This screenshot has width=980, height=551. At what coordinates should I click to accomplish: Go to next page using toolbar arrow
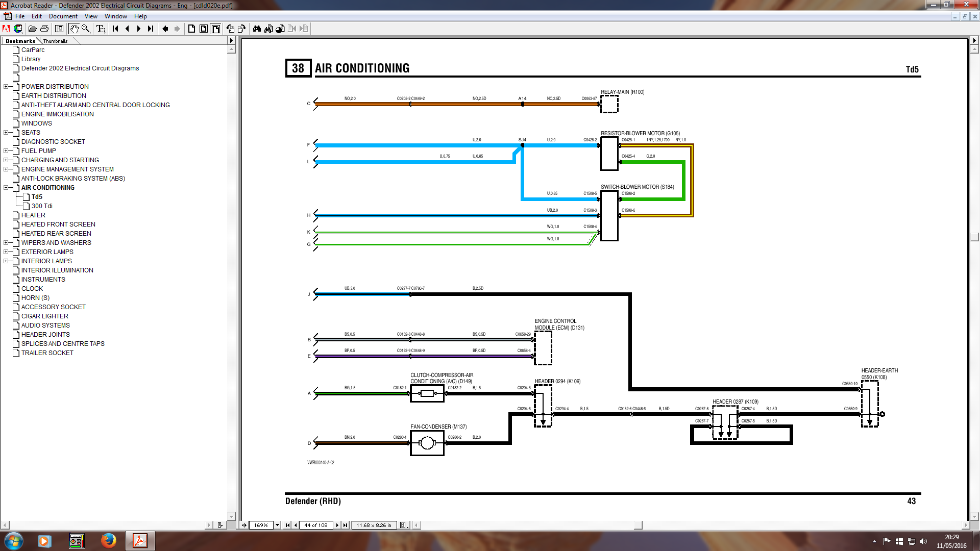pyautogui.click(x=139, y=29)
